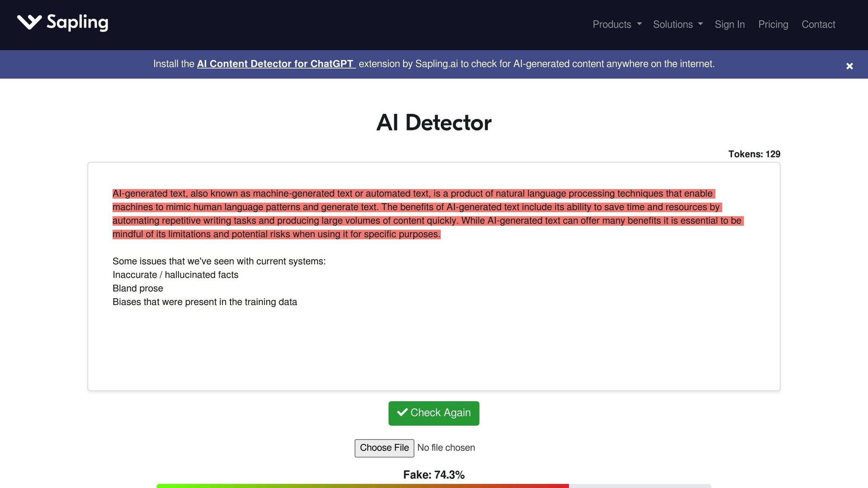
Task: Click the AI Detector heading
Action: [x=434, y=123]
